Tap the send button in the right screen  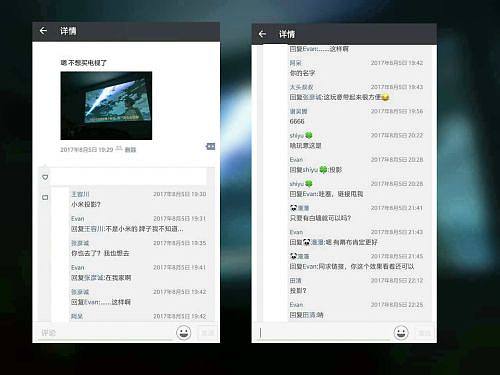[424, 333]
